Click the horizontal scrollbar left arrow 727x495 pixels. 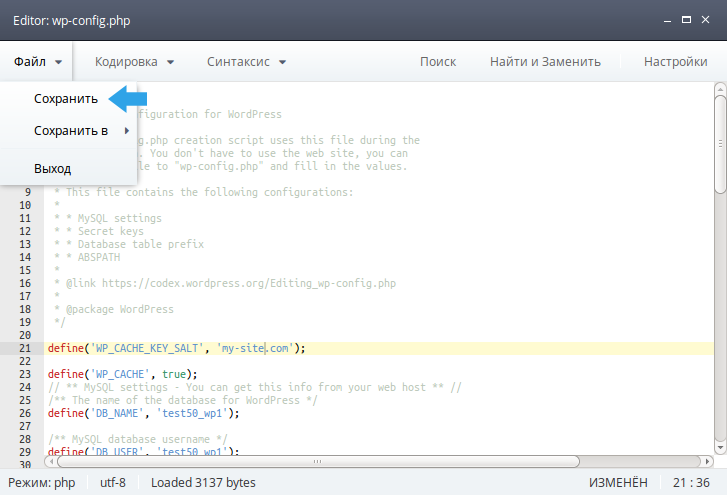pyautogui.click(x=51, y=461)
